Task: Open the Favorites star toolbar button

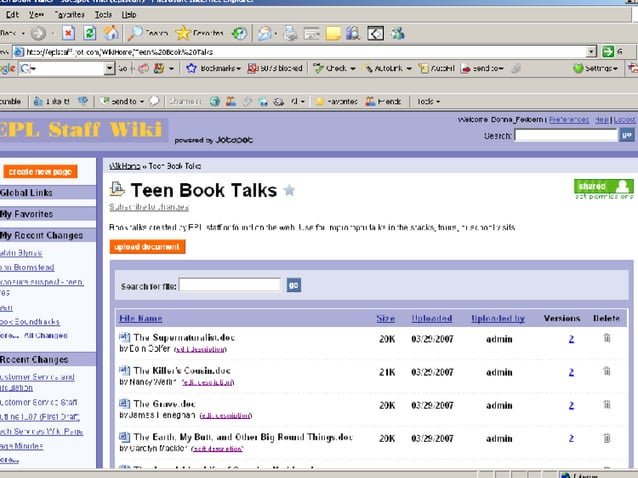Action: (199, 33)
